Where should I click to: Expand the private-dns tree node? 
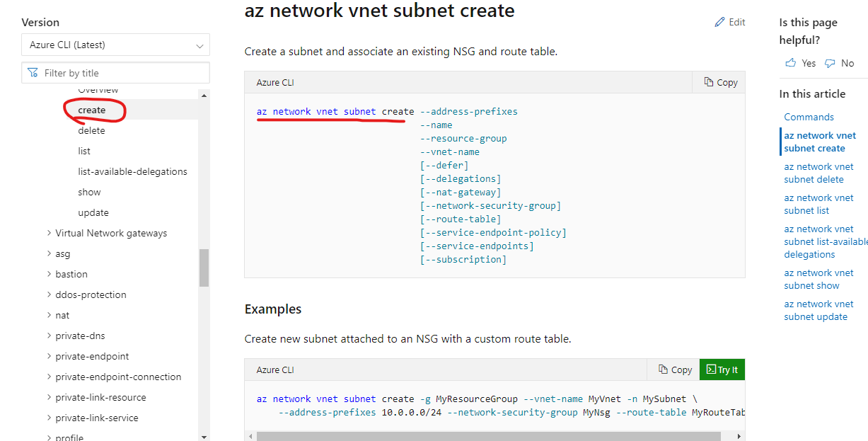tap(49, 336)
